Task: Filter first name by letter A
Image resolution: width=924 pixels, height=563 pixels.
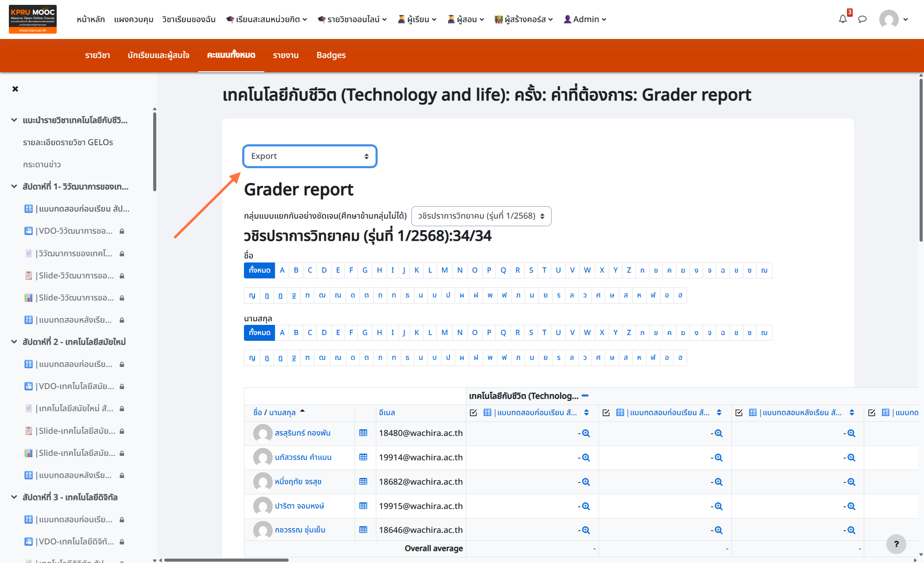Action: (x=282, y=270)
